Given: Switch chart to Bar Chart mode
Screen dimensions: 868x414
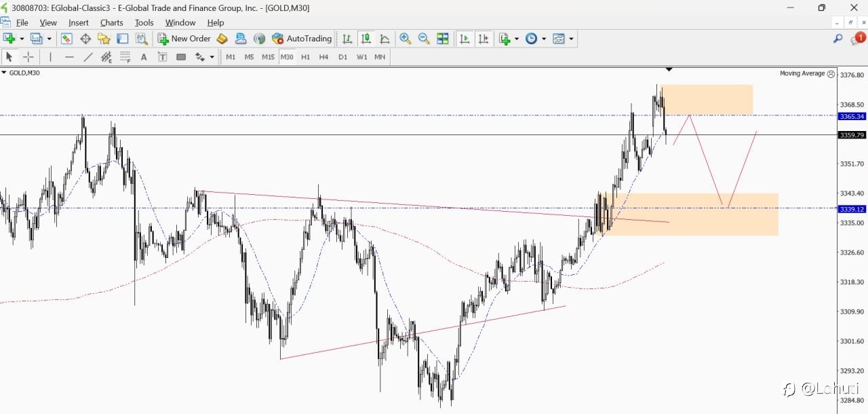Looking at the screenshot, I should click(x=347, y=39).
